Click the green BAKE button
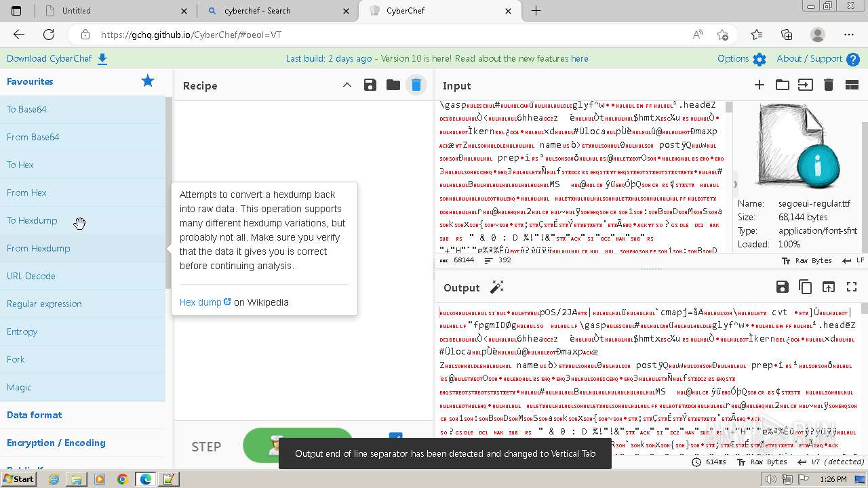The width and height of the screenshot is (868, 488). 298,445
